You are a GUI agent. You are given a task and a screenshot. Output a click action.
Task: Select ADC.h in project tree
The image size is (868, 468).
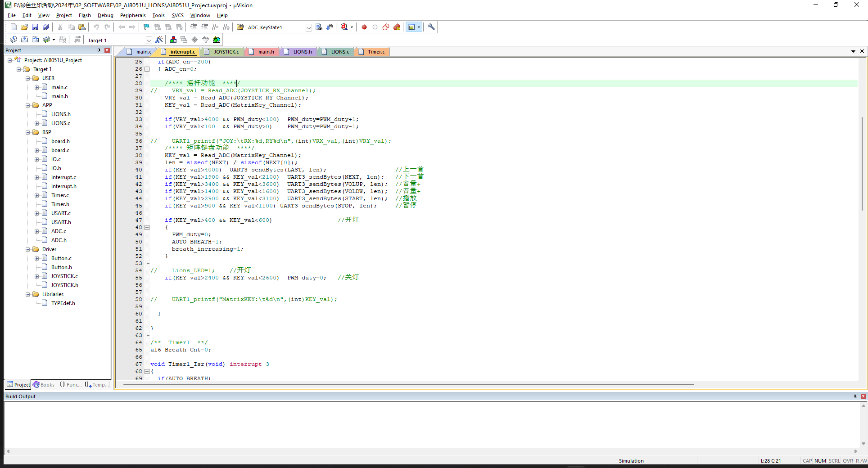(59, 240)
